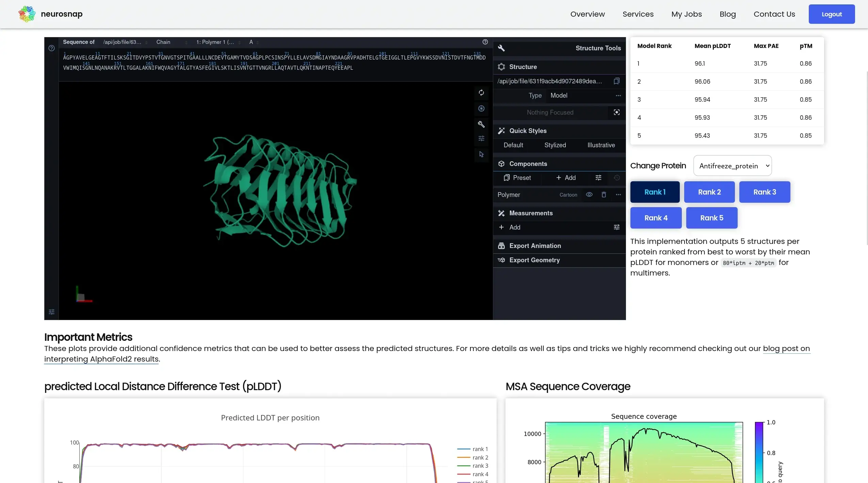Delete the Polymer component with trash icon
This screenshot has width=868, height=483.
point(604,195)
